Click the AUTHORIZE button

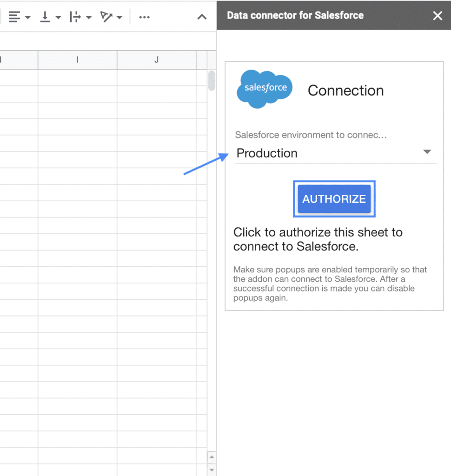[334, 199]
